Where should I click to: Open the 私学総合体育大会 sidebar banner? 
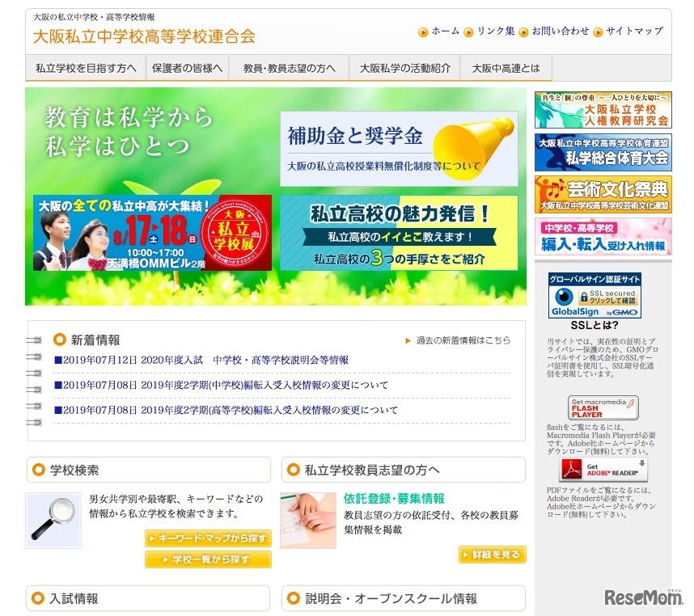603,152
